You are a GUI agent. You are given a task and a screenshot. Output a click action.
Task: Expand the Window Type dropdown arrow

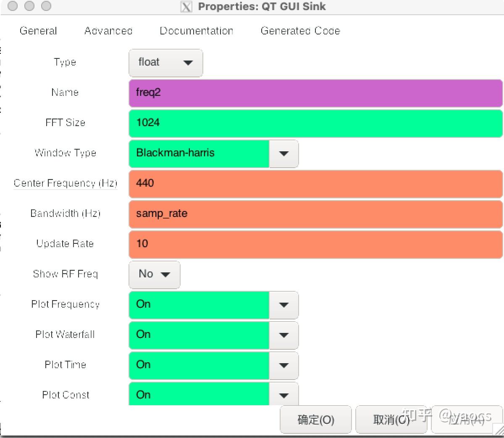point(283,153)
